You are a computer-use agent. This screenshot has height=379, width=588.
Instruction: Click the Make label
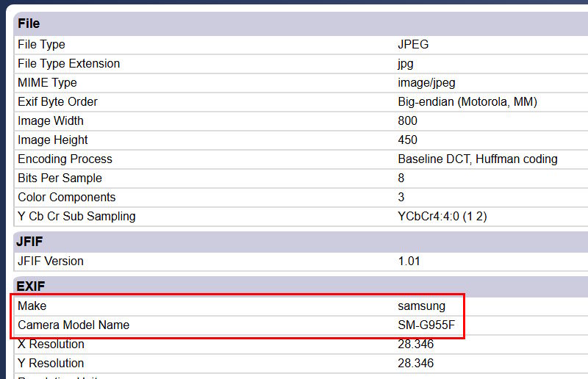32,306
